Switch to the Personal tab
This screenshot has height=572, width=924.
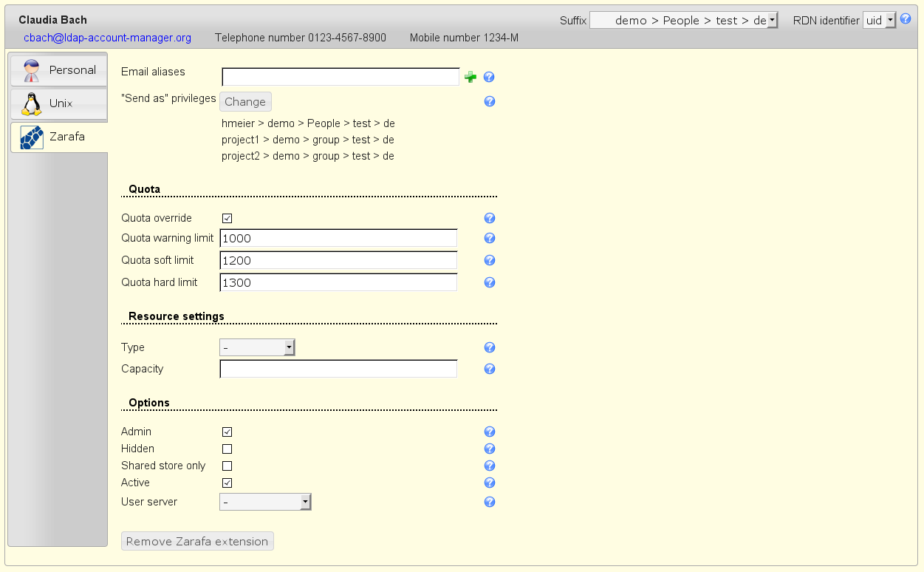tap(59, 70)
